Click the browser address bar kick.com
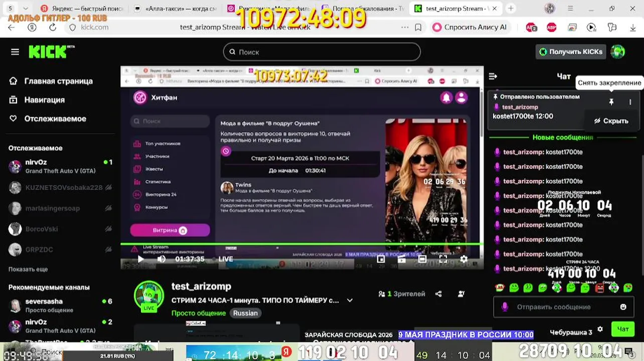The image size is (644, 361). tap(95, 28)
